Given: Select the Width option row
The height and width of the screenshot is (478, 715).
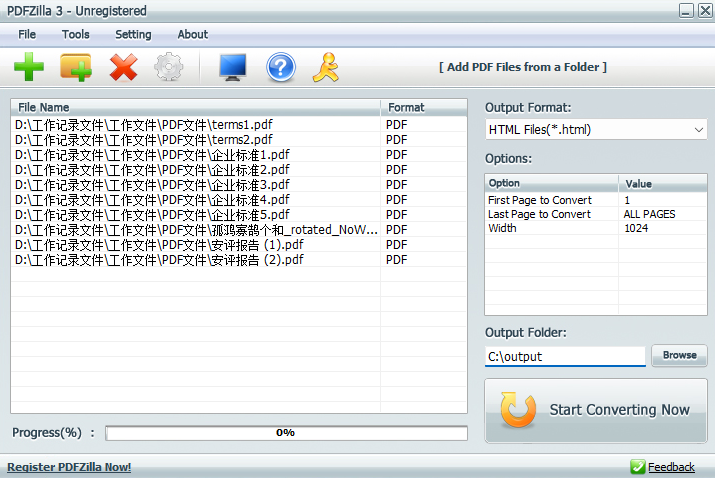Looking at the screenshot, I should [596, 228].
